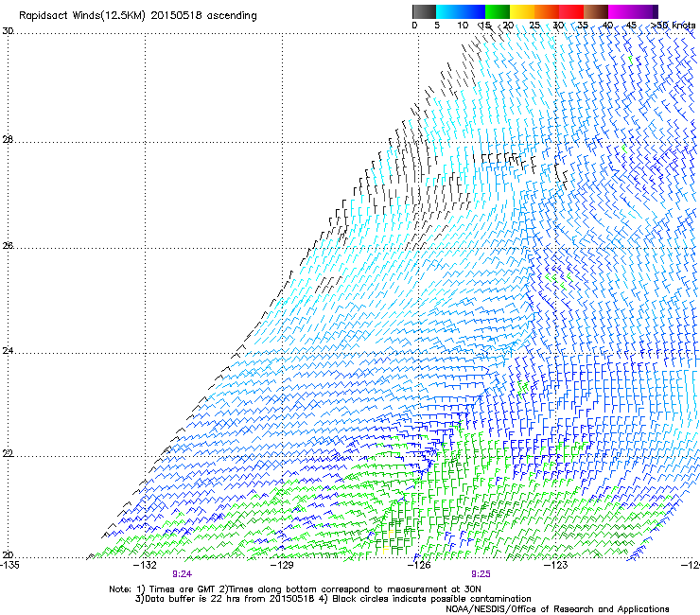Click the note line starting "Note: 1) Times are GMT"
Viewport: 700px width, 615px height.
point(295,589)
